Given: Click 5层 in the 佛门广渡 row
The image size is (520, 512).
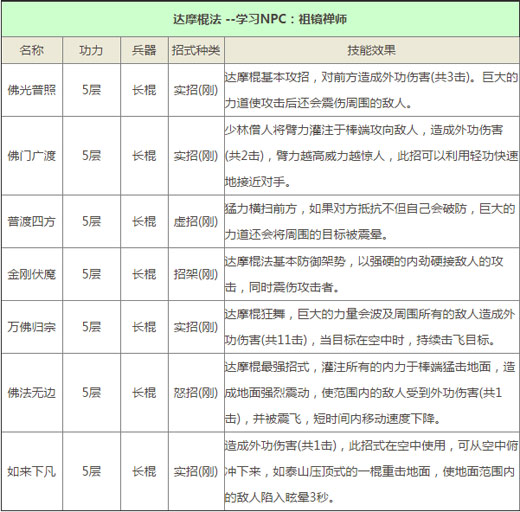Looking at the screenshot, I should point(91,156).
